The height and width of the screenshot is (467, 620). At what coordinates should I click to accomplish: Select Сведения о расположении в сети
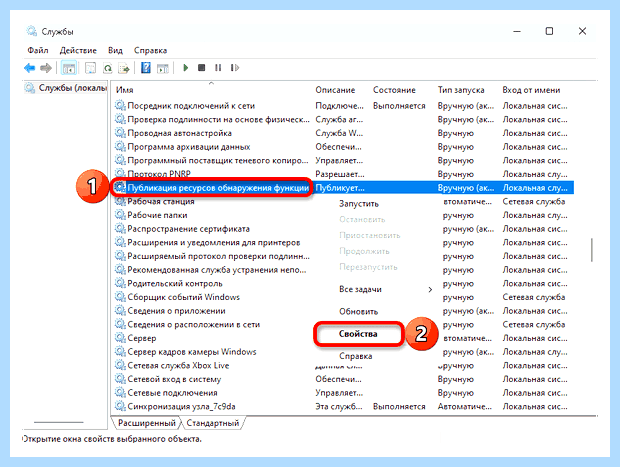[x=194, y=325]
